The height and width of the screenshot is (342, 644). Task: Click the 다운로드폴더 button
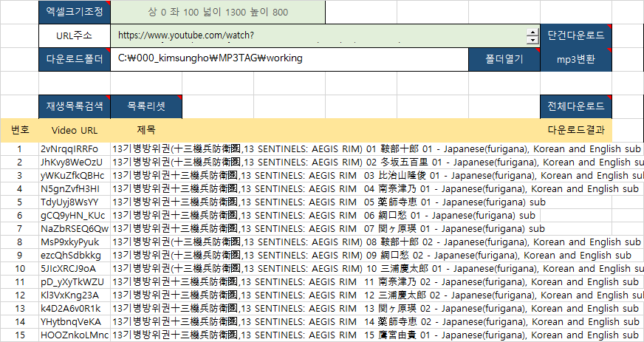[75, 59]
